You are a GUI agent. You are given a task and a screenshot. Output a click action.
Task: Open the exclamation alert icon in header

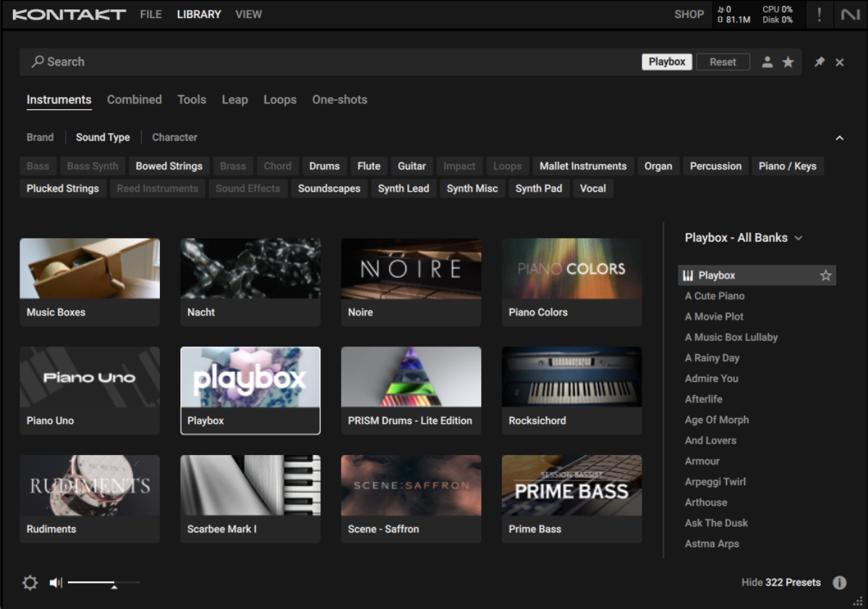[x=819, y=14]
